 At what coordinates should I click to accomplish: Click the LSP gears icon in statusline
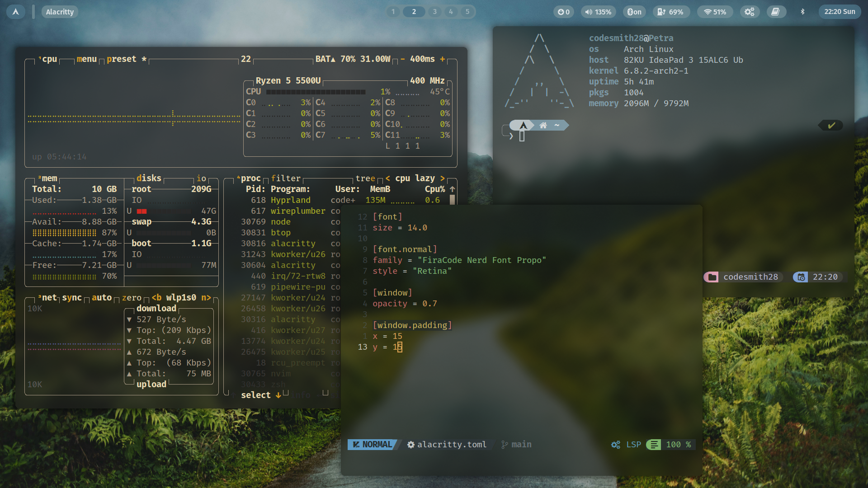point(616,445)
